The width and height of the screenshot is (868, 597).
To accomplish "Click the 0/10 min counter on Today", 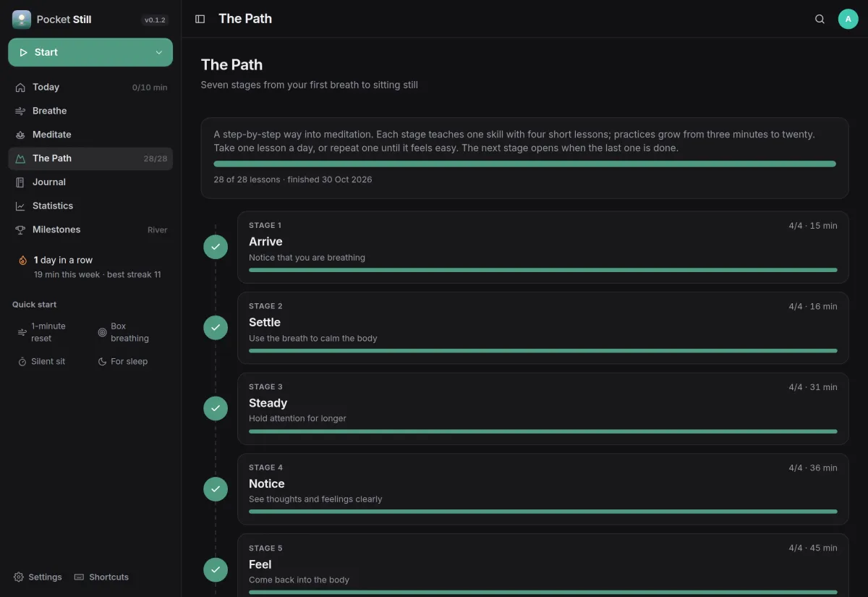I will [150, 88].
